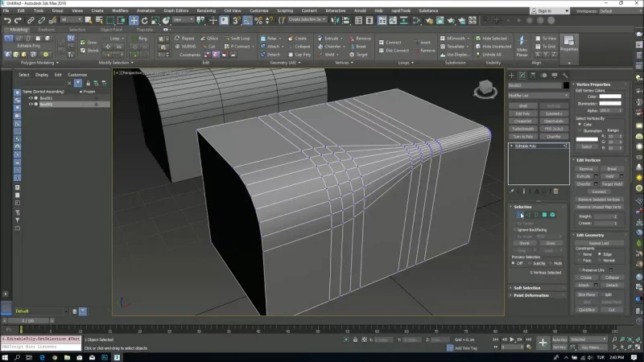Enable the Ignore Backfacing checkbox

(515, 229)
